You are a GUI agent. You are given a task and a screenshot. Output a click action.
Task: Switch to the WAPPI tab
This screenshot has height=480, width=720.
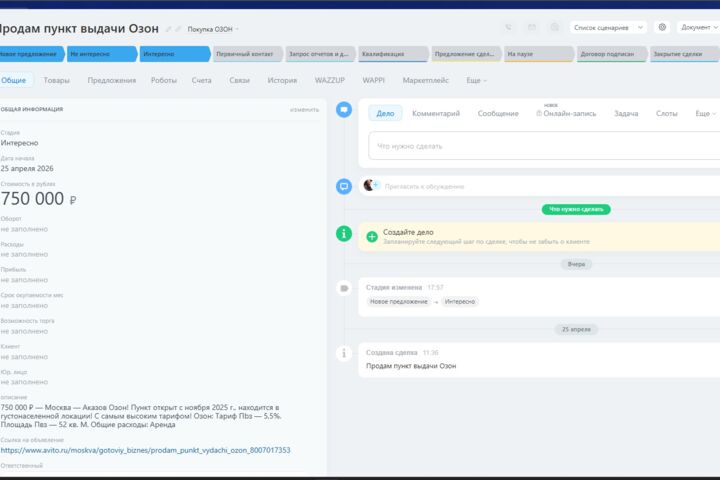tap(373, 80)
